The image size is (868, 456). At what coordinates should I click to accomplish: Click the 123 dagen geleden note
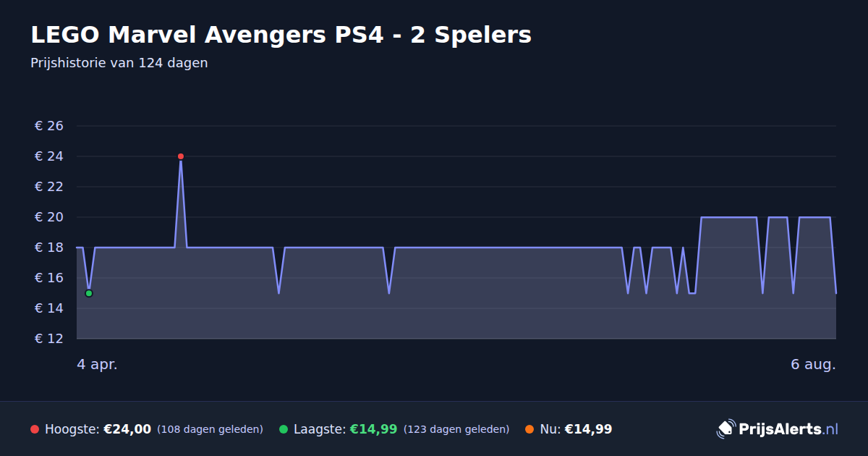click(x=456, y=429)
